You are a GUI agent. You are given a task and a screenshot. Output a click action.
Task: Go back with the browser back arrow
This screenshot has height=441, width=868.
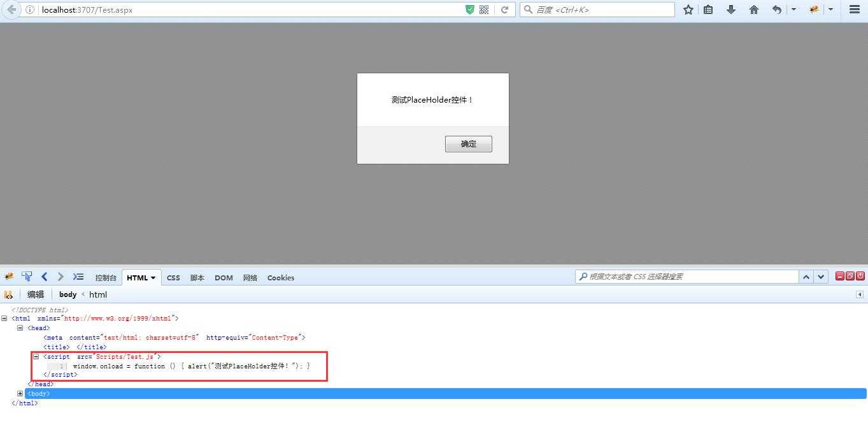coord(11,10)
